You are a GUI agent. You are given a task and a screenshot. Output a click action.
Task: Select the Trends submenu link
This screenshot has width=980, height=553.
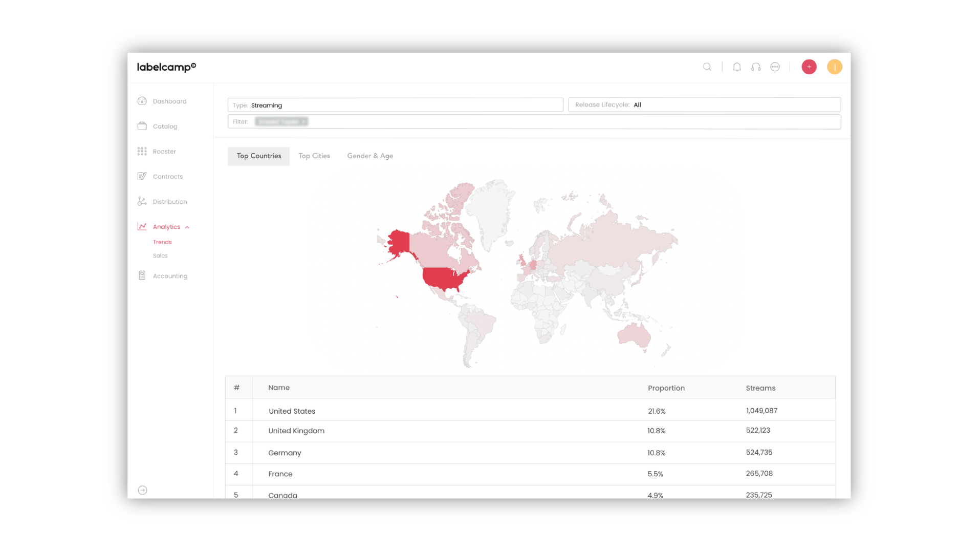pyautogui.click(x=162, y=242)
